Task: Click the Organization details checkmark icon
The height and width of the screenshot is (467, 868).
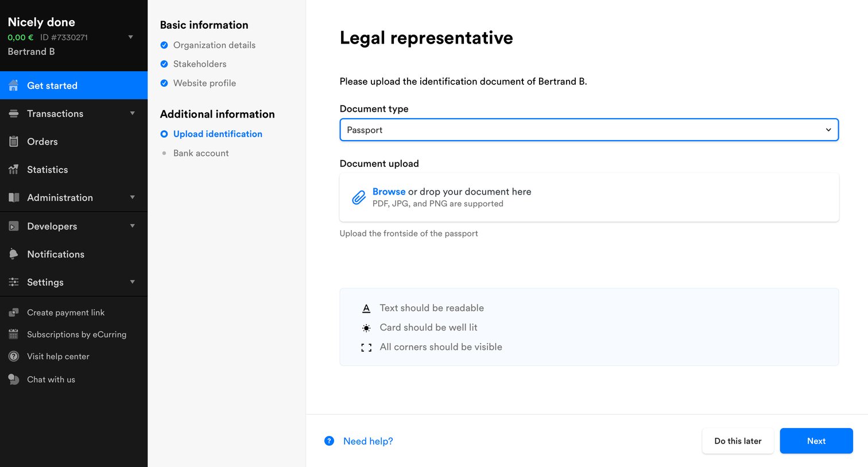Action: [164, 45]
